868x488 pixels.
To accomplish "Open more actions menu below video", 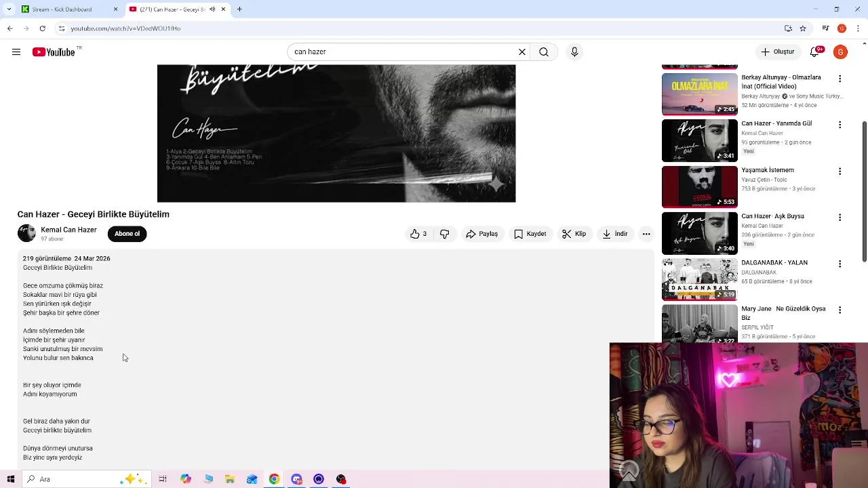I will (646, 234).
